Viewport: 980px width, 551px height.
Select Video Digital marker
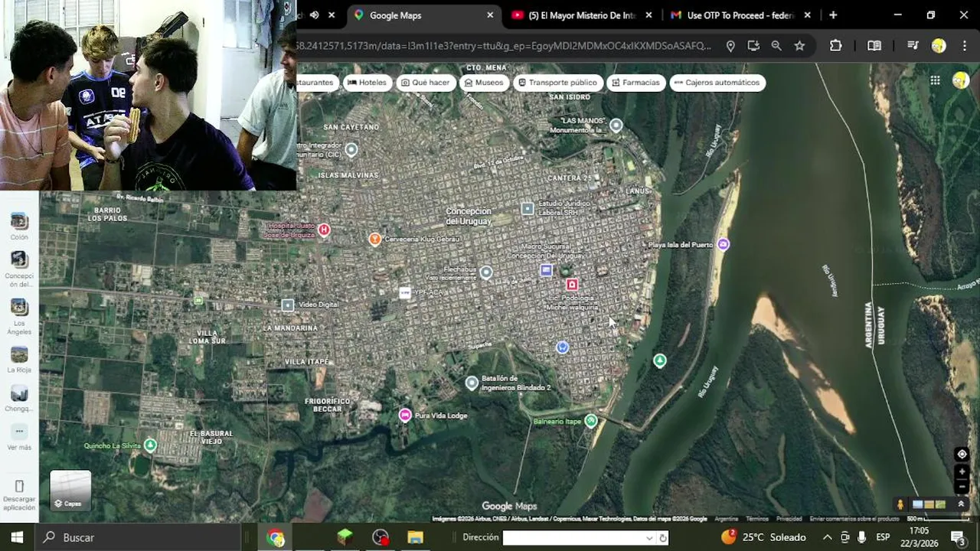click(287, 305)
